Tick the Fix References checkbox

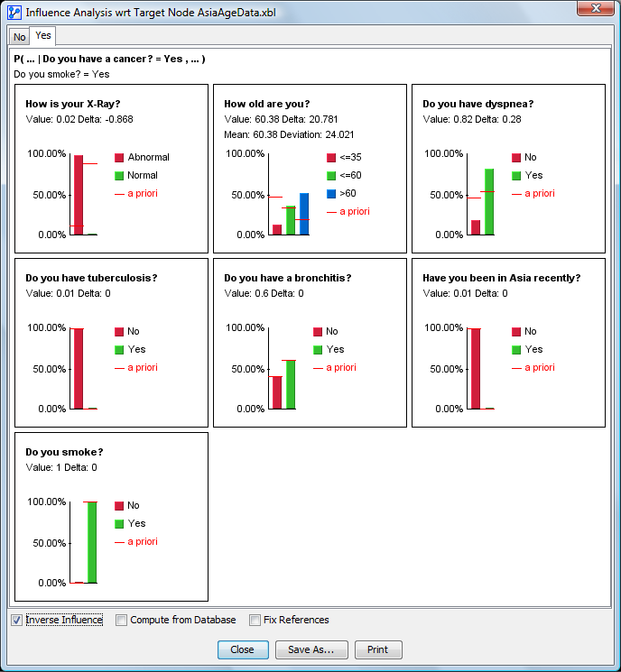(x=255, y=620)
